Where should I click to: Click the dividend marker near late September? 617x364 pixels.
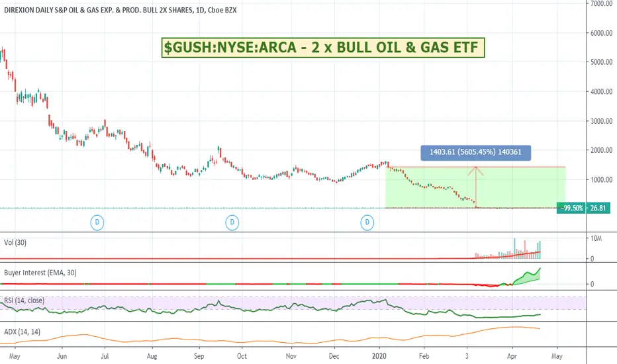pos(232,222)
